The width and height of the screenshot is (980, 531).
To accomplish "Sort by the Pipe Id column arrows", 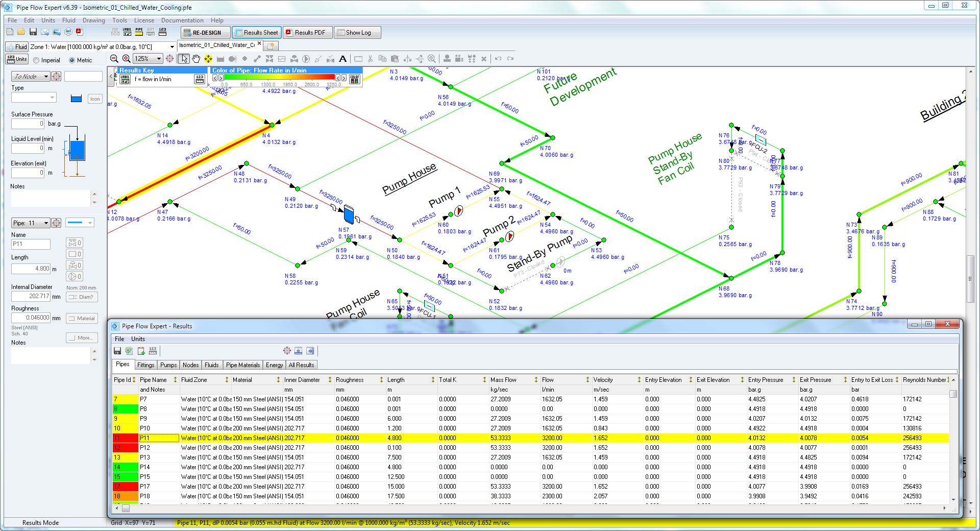I will click(x=135, y=380).
